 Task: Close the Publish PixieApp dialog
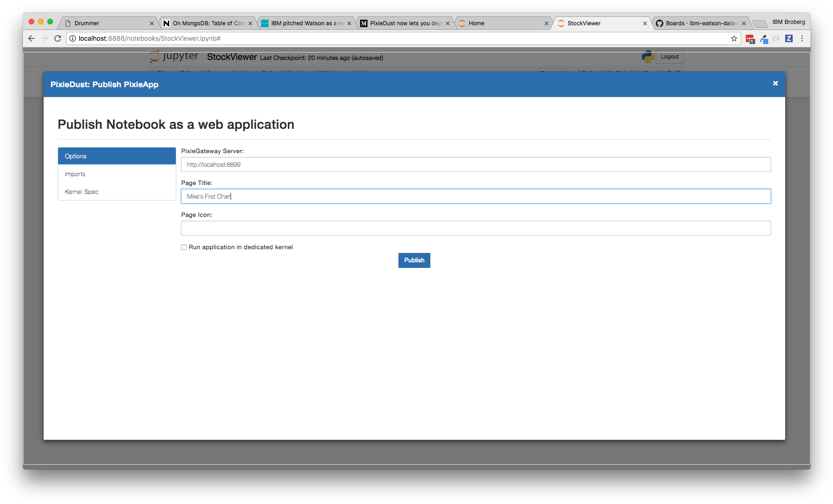tap(775, 83)
